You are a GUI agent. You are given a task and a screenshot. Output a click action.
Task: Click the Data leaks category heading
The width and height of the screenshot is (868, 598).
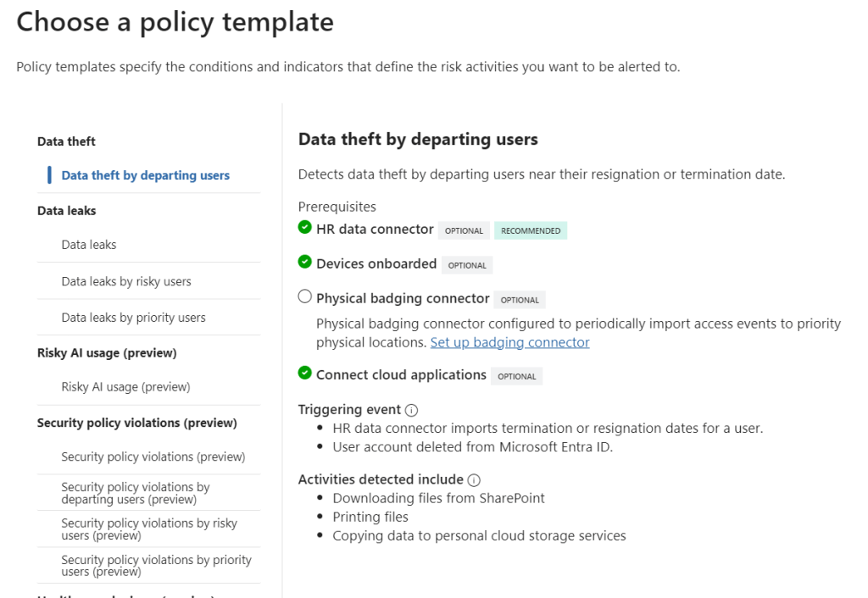pyautogui.click(x=67, y=210)
